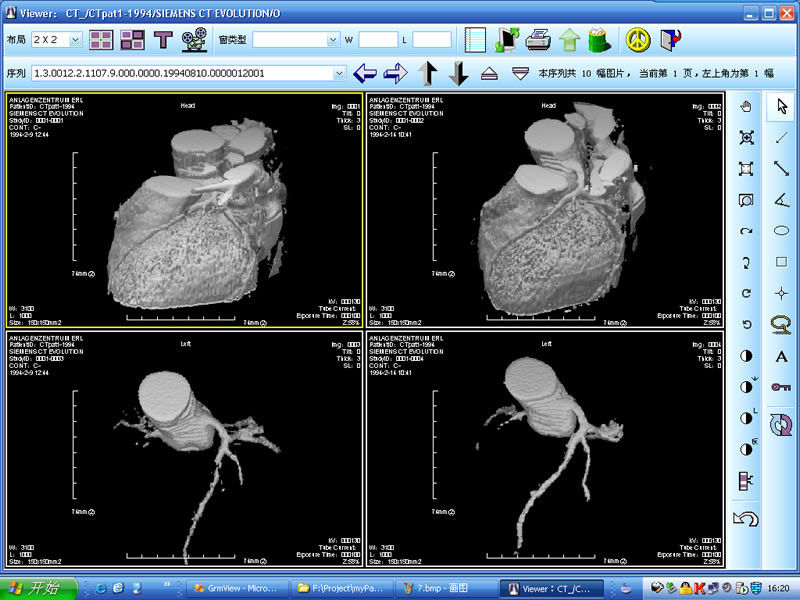Screen dimensions: 800x600
Task: Toggle the 2x2 grid layout button
Action: click(x=101, y=40)
